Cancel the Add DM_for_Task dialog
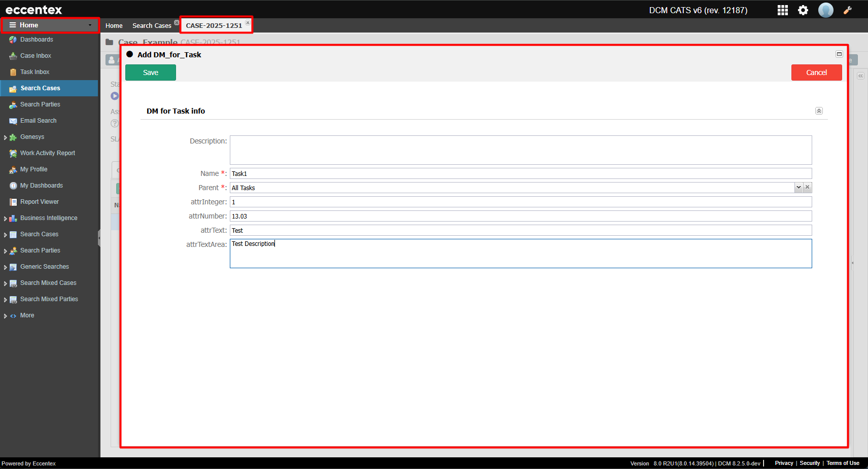The image size is (868, 469). tap(817, 73)
